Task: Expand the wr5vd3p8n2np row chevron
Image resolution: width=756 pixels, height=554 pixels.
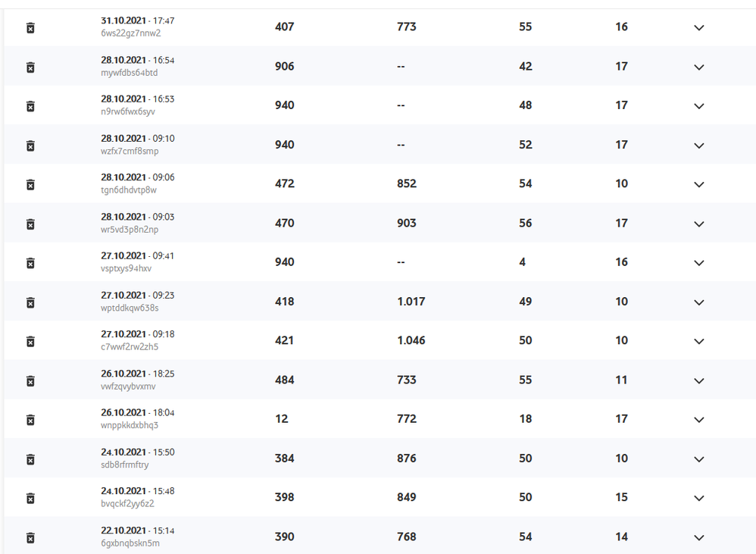Action: [698, 224]
